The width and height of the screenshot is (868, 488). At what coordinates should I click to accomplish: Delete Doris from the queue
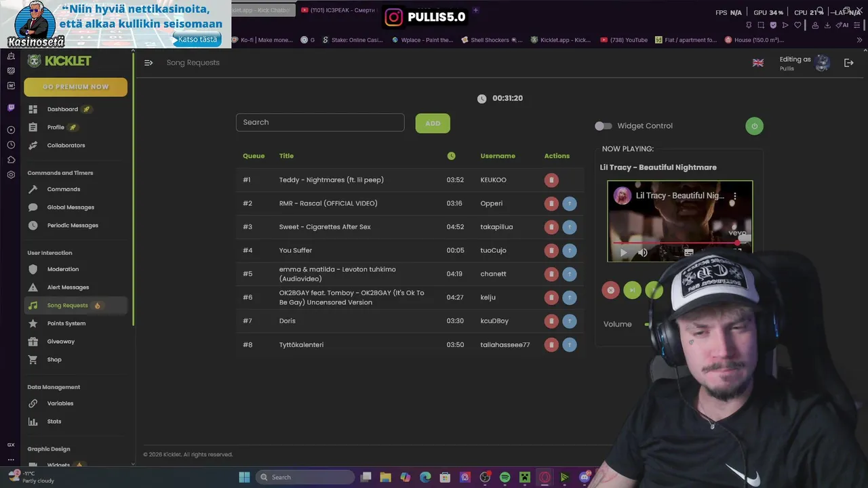pos(551,321)
